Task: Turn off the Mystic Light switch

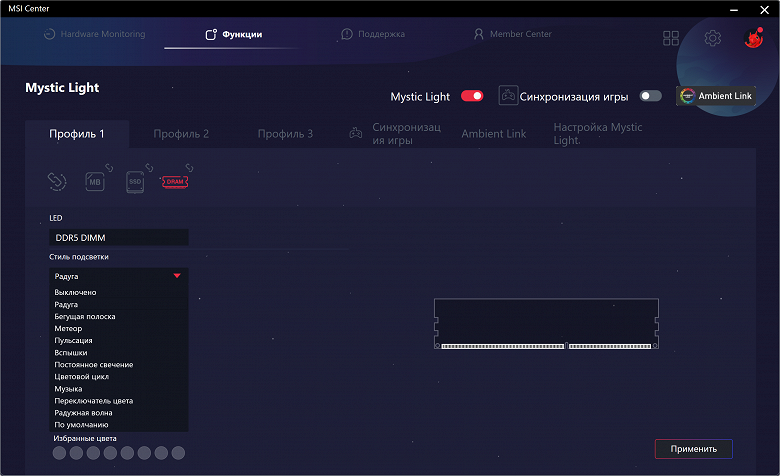Action: 472,96
